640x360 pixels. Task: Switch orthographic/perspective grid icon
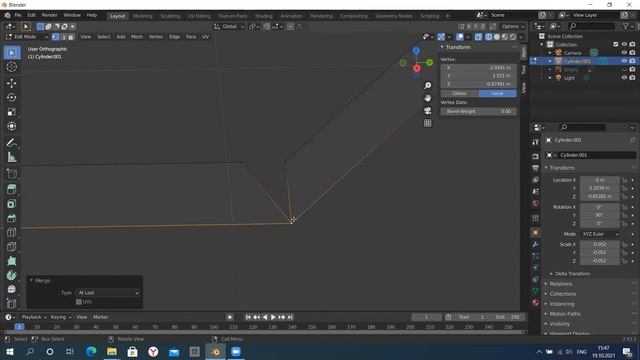click(x=427, y=123)
